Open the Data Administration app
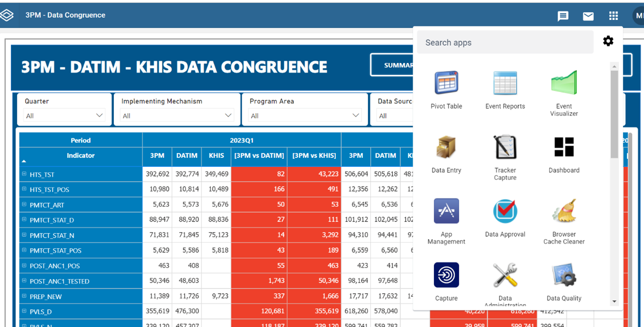Viewport: 644px width, 327px height. tap(505, 285)
